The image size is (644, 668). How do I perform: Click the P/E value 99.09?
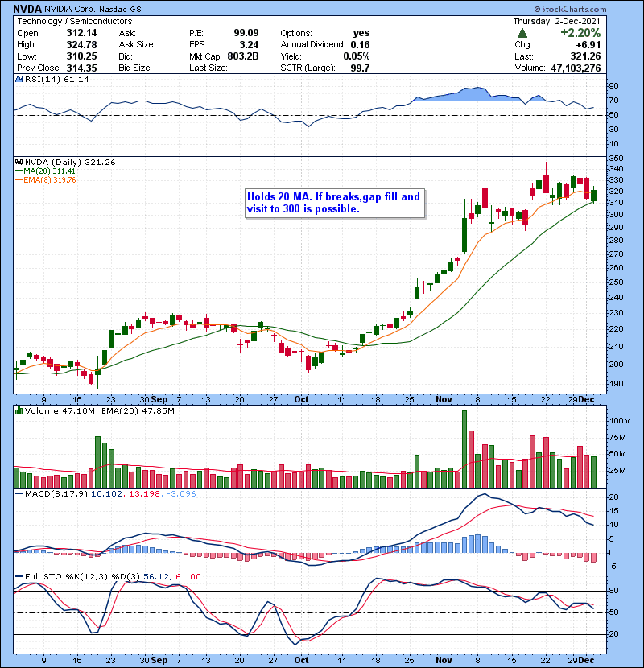coord(246,33)
